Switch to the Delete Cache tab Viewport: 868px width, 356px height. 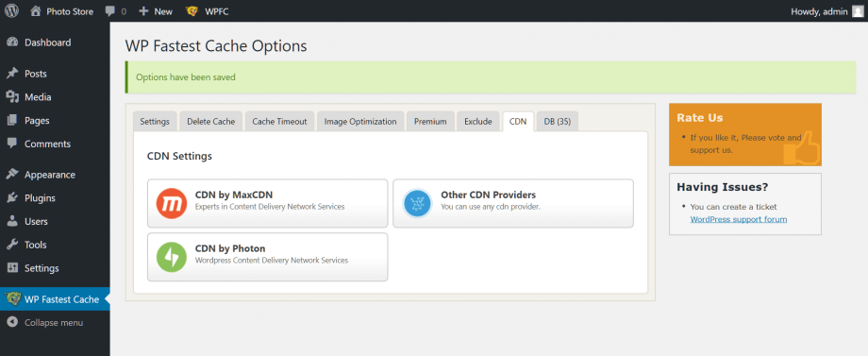point(211,121)
